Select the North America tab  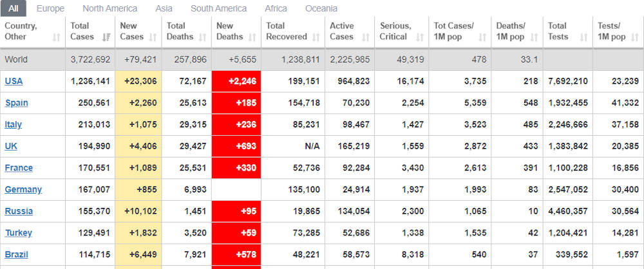pos(109,8)
